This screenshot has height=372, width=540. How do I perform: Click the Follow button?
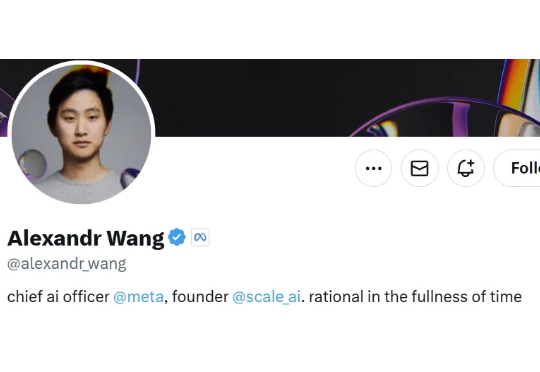(517, 168)
